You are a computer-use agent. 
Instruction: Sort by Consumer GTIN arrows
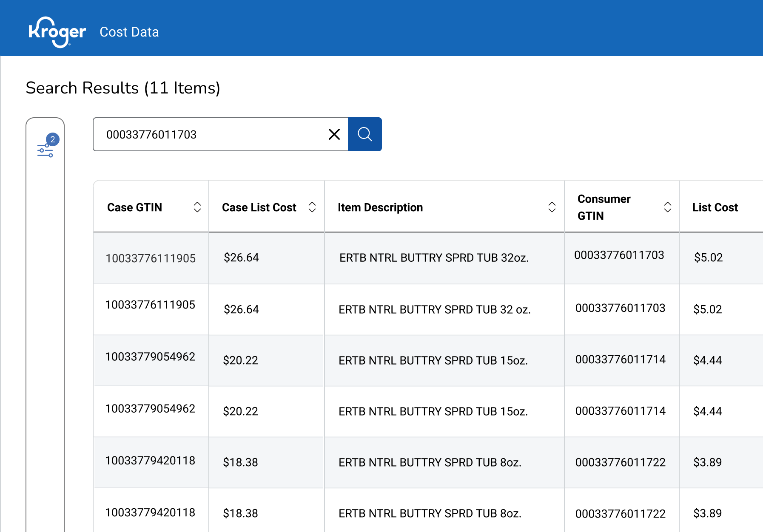[668, 207]
